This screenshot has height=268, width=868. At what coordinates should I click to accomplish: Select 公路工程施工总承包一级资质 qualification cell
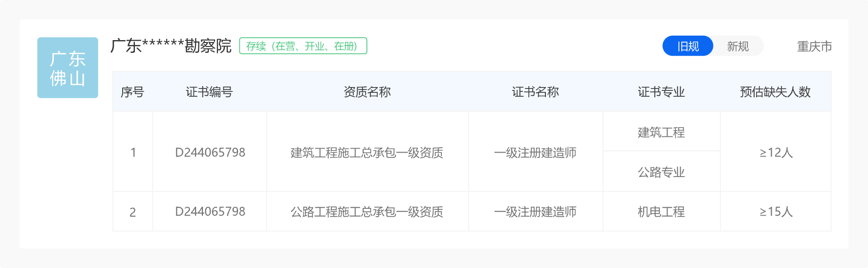coord(367,212)
